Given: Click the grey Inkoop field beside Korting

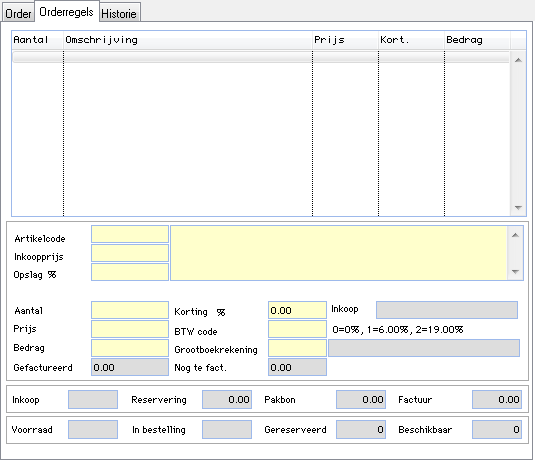Looking at the screenshot, I should coord(447,310).
